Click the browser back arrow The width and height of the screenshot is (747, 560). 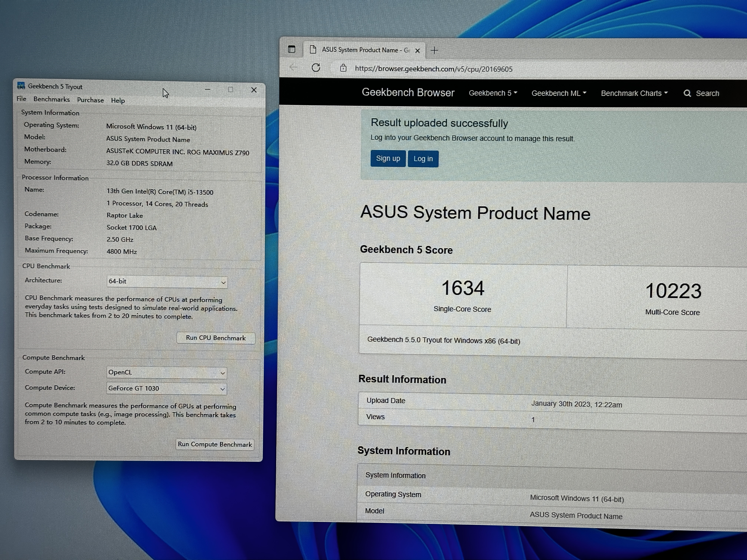tap(293, 67)
